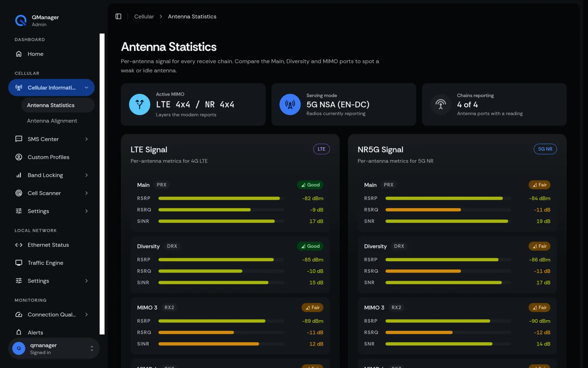Click the 5G NSA (EN-DC) value
Screen dimensions: 588x368
pos(338,105)
